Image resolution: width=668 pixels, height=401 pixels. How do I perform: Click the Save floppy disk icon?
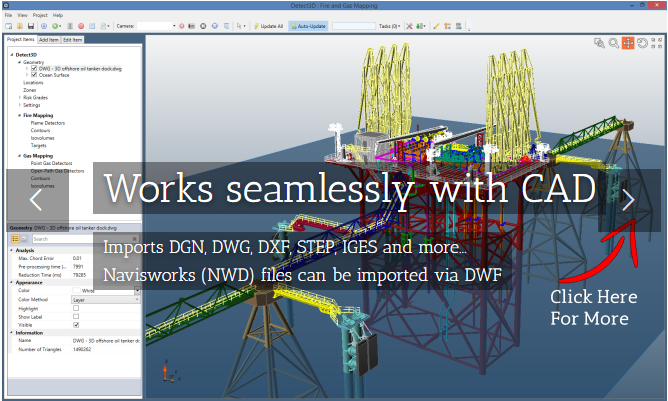point(31,26)
